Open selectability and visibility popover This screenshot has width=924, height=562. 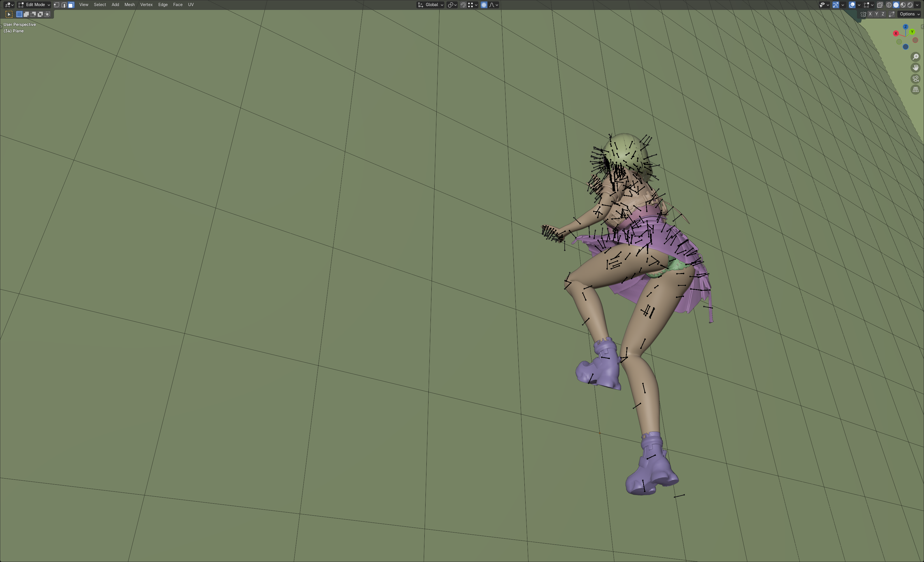coord(824,5)
